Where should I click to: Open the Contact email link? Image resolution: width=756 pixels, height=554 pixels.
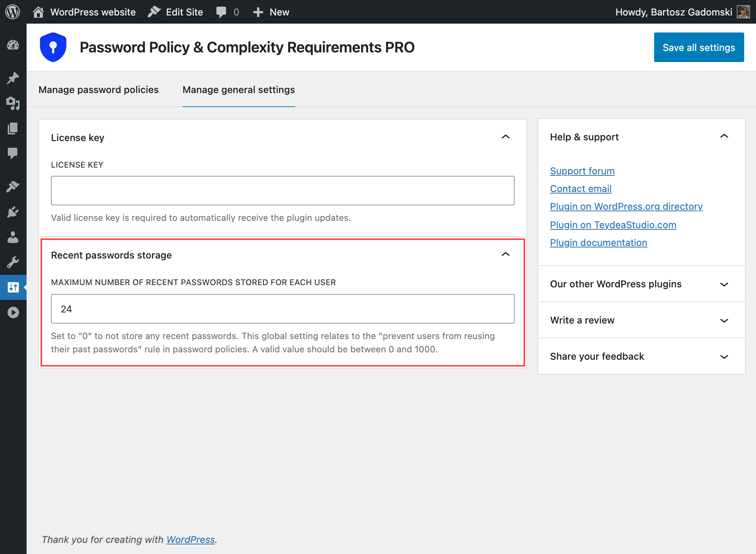[581, 189]
